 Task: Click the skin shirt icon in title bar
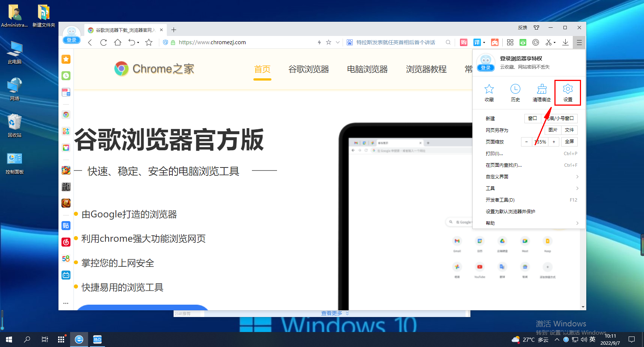536,28
